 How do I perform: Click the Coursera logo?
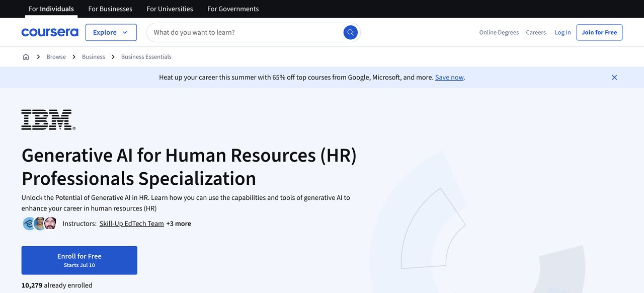(50, 32)
